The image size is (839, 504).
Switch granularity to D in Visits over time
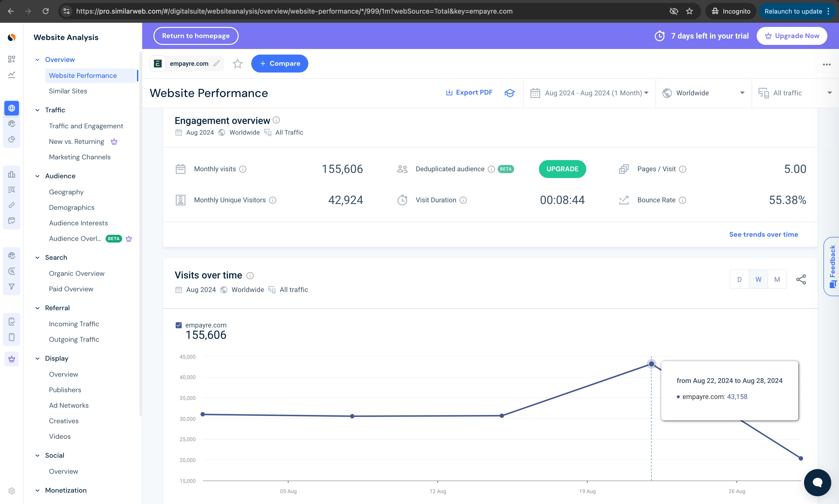pyautogui.click(x=739, y=279)
